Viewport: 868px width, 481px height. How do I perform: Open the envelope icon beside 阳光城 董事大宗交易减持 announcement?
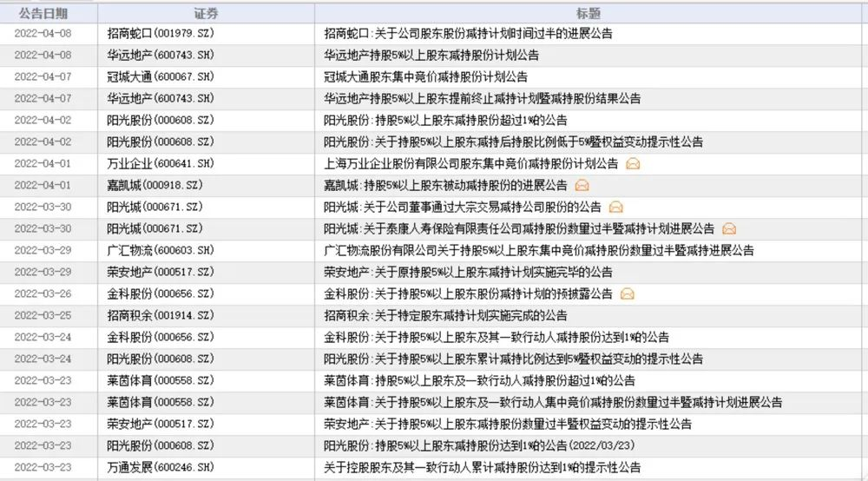pyautogui.click(x=615, y=208)
